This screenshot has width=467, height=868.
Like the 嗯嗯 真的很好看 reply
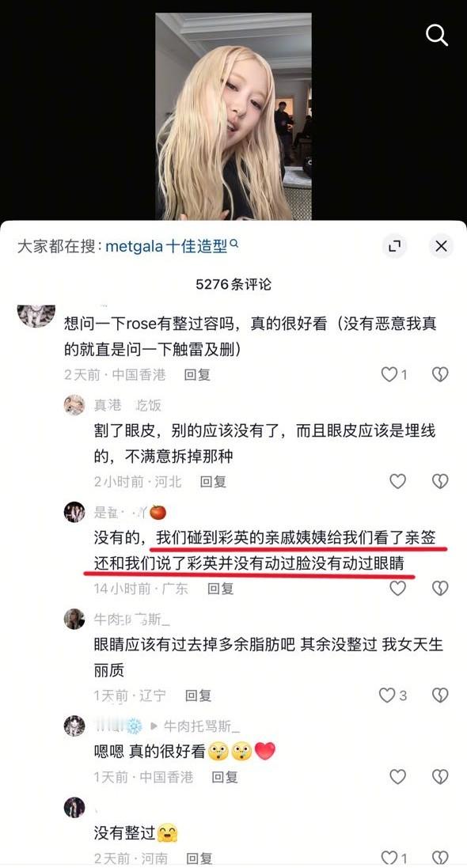398,777
